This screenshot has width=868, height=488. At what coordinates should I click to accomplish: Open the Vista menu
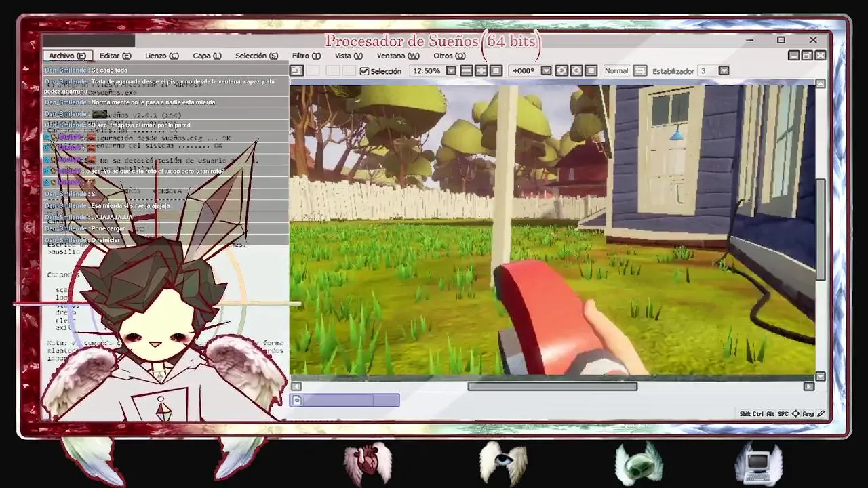(349, 56)
